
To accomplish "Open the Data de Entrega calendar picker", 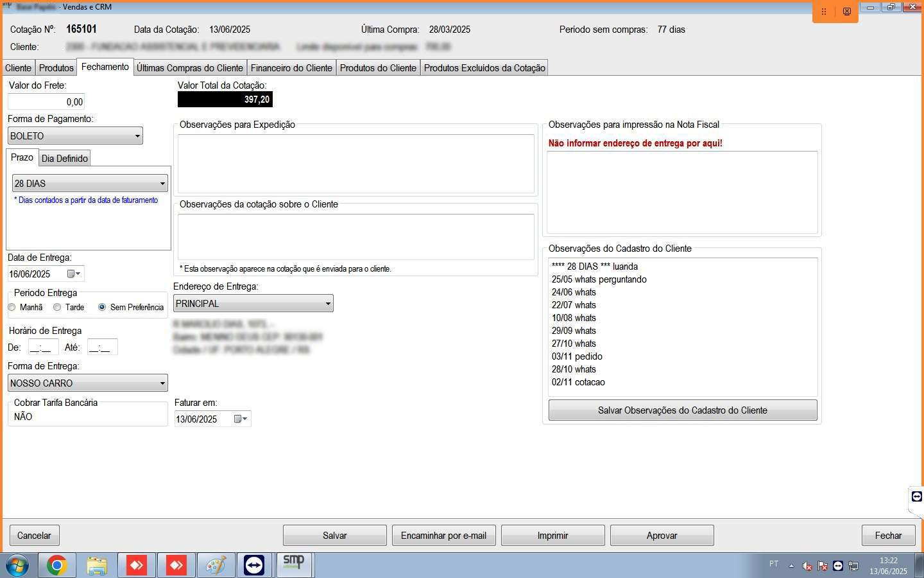I will (74, 274).
